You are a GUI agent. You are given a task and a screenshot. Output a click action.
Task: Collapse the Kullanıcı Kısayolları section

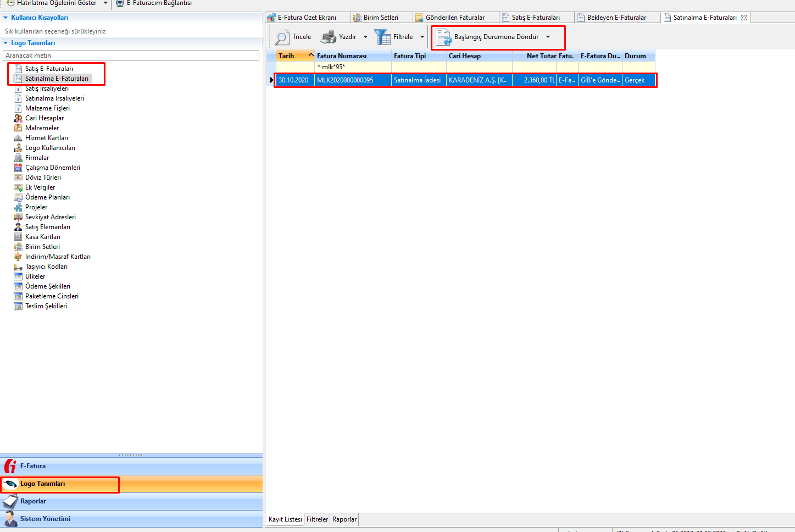pyautogui.click(x=5, y=18)
